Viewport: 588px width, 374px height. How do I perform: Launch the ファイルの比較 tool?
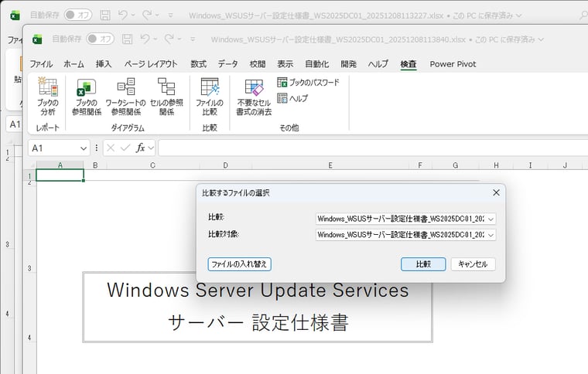(210, 97)
